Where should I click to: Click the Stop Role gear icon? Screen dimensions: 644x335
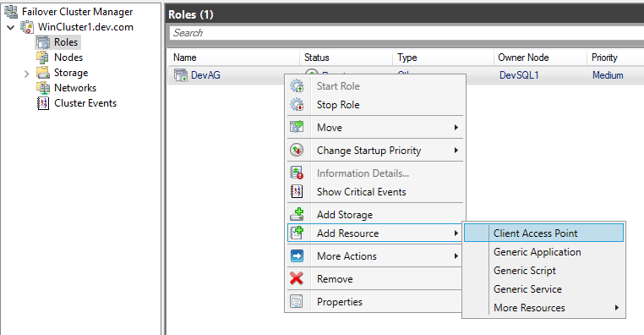(x=297, y=105)
